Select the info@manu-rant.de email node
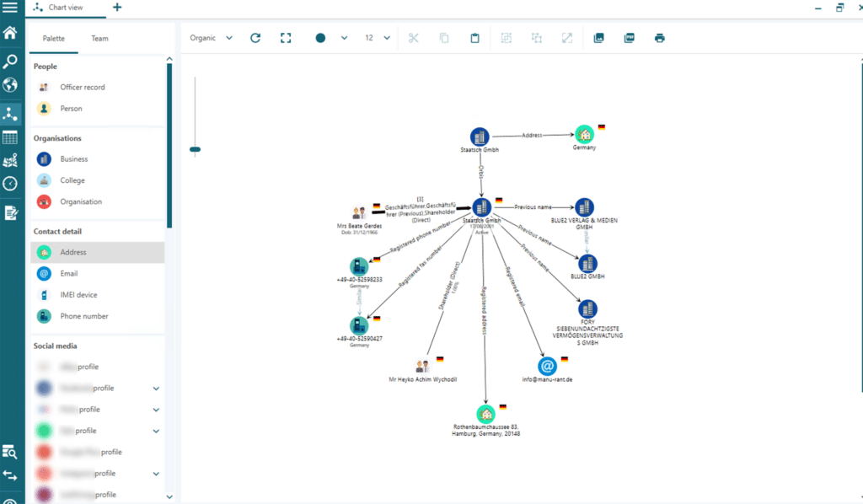The image size is (863, 504). (547, 366)
